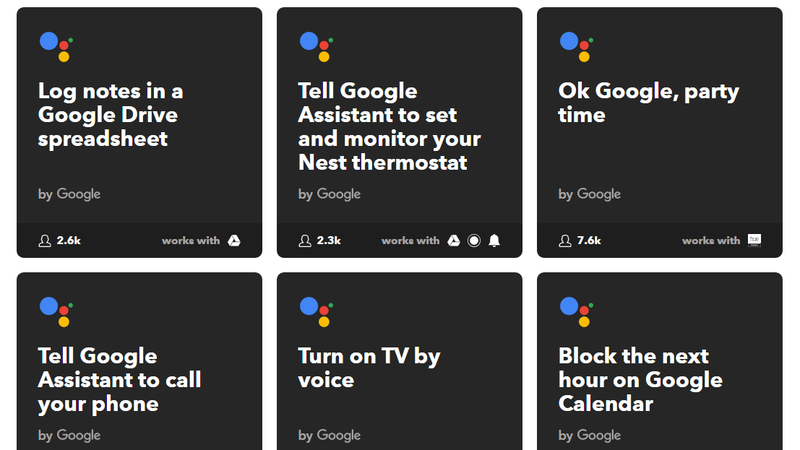Click Philips Hue icon on party time card
This screenshot has height=450, width=800.
[x=754, y=240]
